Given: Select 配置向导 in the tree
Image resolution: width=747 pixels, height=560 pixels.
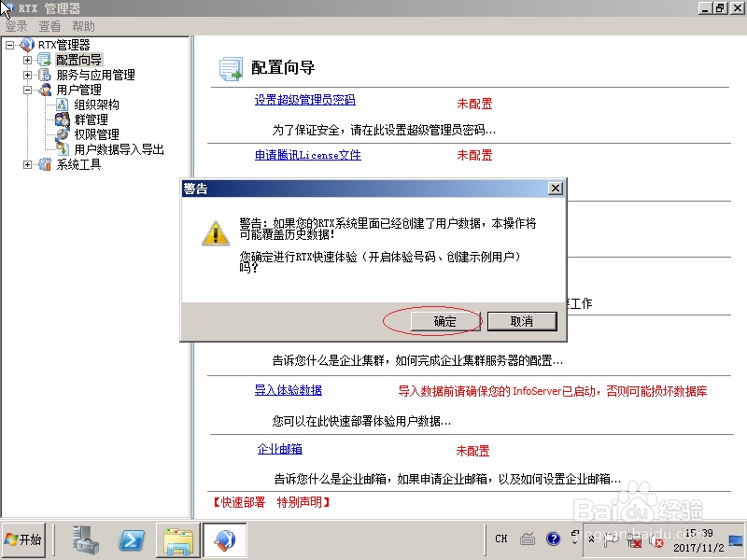Looking at the screenshot, I should click(x=78, y=60).
